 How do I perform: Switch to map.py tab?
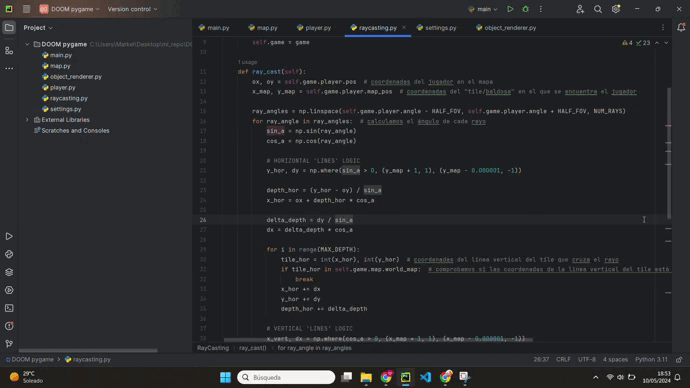click(x=263, y=27)
